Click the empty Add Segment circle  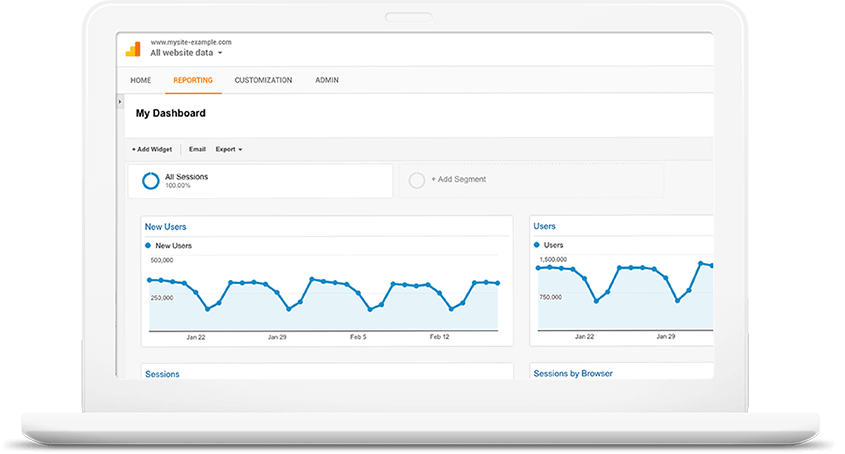(x=417, y=180)
